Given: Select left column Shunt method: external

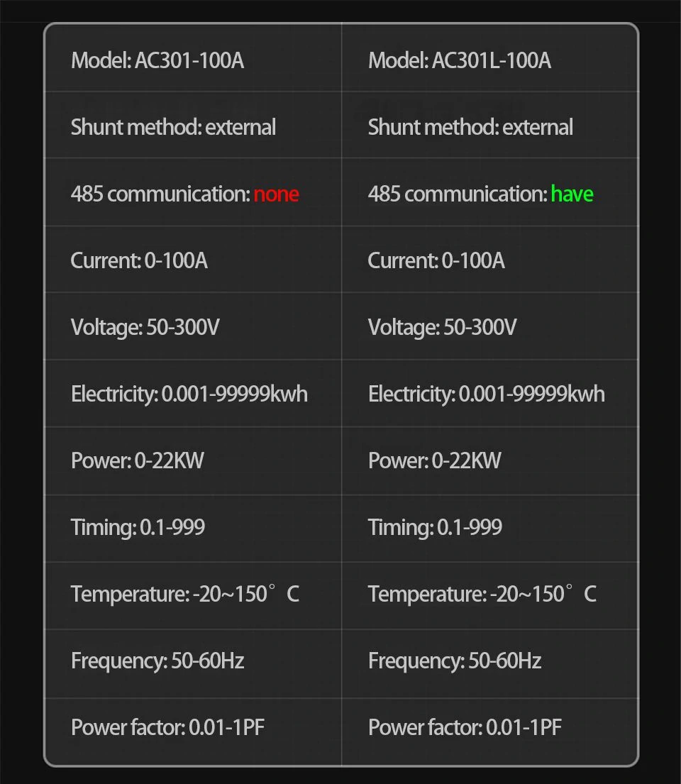Looking at the screenshot, I should (x=173, y=128).
